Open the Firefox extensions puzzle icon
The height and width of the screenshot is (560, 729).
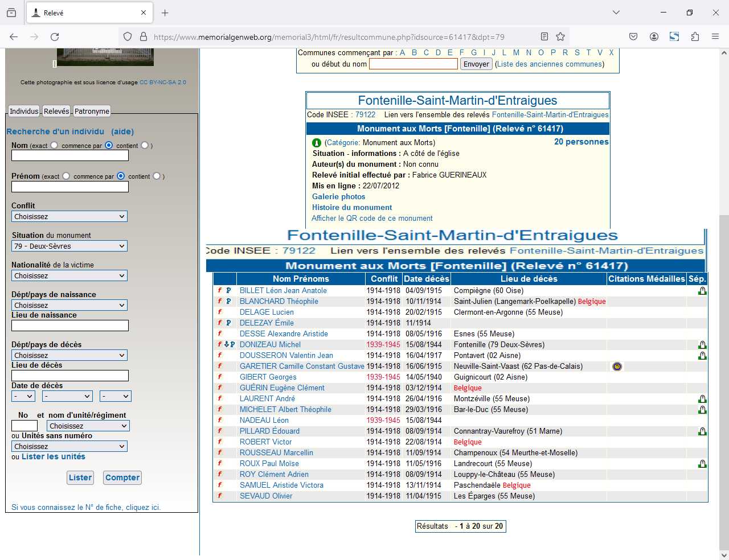coord(695,36)
